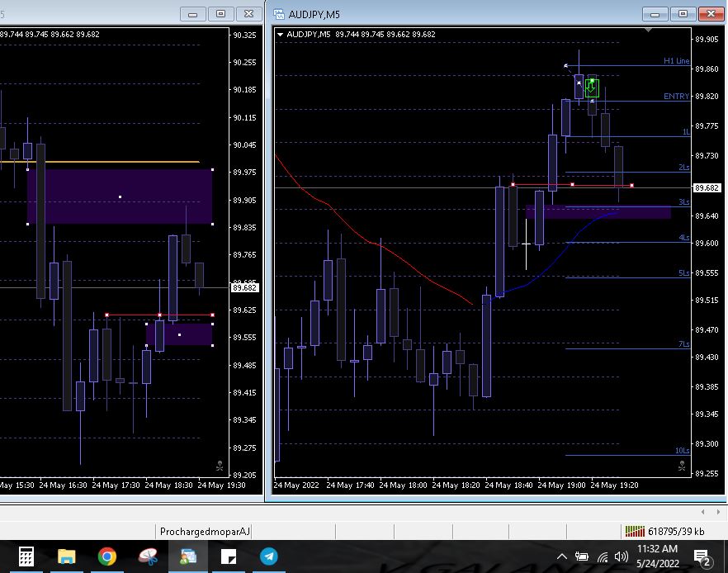Select the H1 Line label on the chart
Image resolution: width=728 pixels, height=573 pixels.
[675, 61]
